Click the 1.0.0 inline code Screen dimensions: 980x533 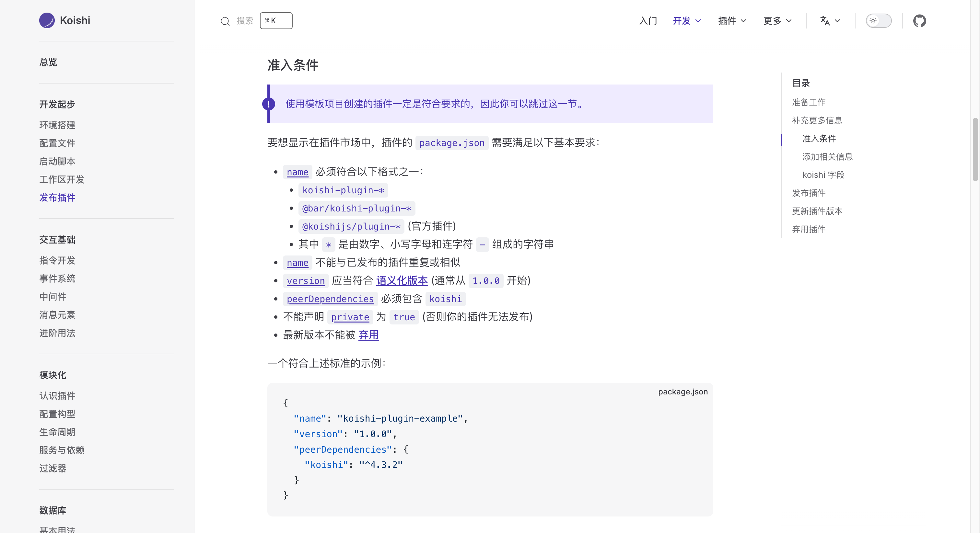486,280
